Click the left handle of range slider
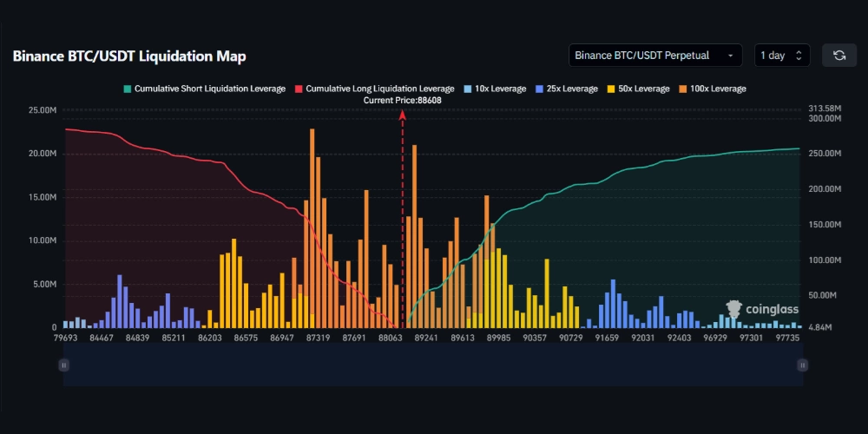The width and height of the screenshot is (868, 434). pos(63,365)
